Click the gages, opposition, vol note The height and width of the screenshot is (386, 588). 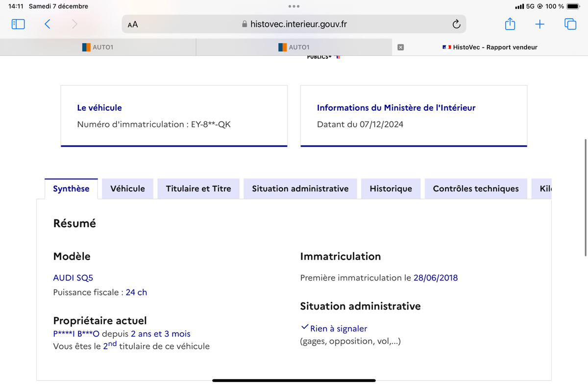coord(350,341)
